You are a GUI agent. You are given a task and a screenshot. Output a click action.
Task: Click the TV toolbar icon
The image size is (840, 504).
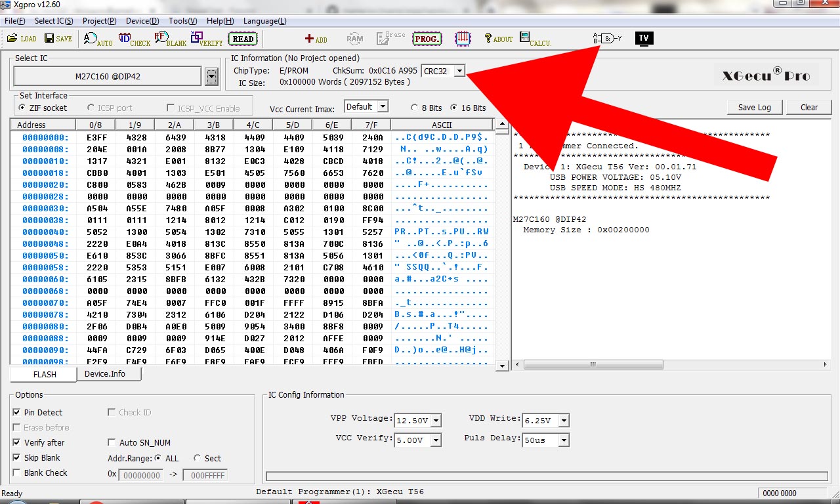coord(644,38)
